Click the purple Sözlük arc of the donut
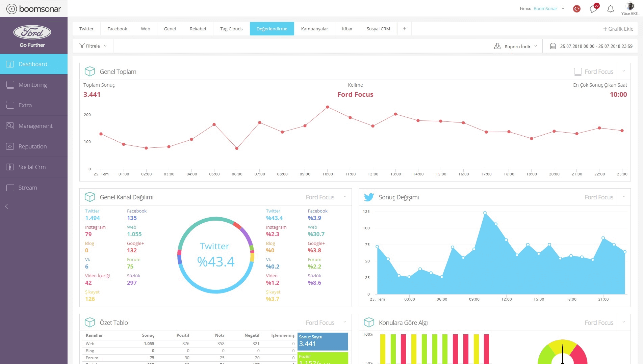 (248, 236)
